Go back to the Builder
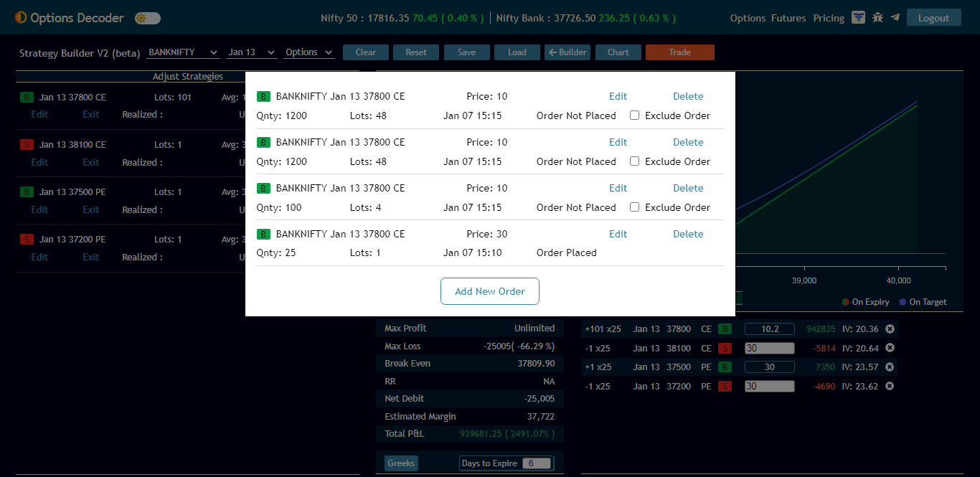The image size is (980, 477). (x=567, y=52)
